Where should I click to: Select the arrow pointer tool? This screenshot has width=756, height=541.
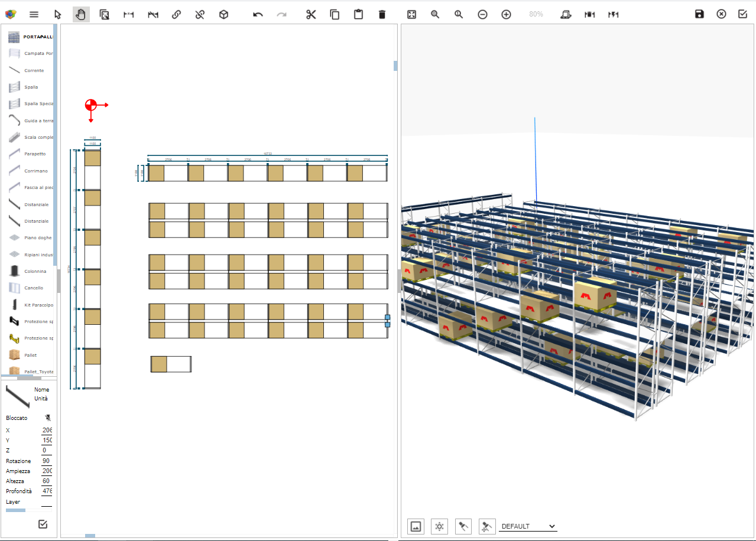point(57,14)
